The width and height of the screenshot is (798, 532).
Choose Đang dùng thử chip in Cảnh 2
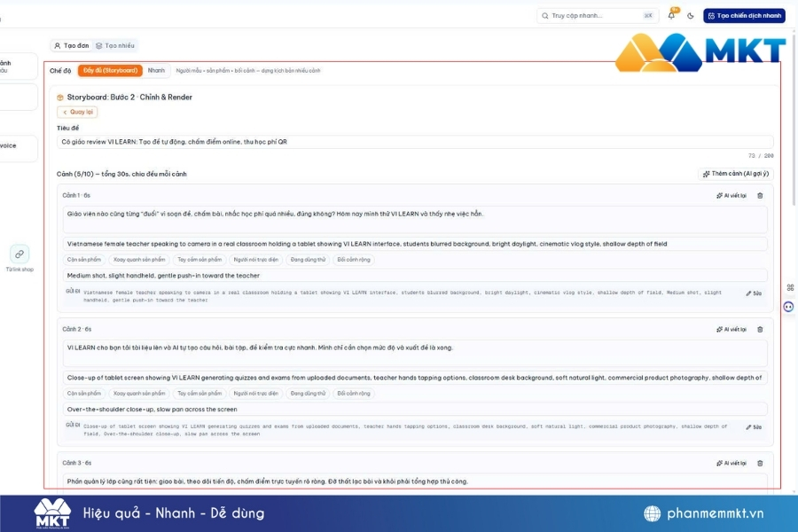coord(308,394)
